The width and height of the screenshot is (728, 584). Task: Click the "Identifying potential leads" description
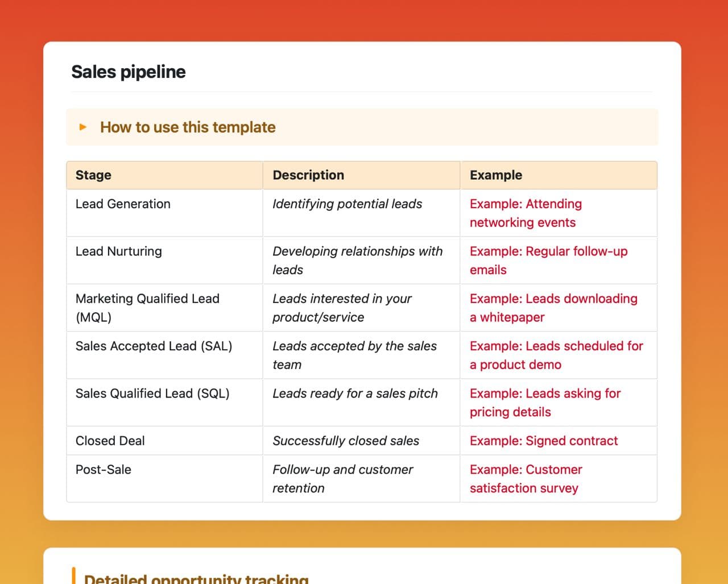coord(347,204)
